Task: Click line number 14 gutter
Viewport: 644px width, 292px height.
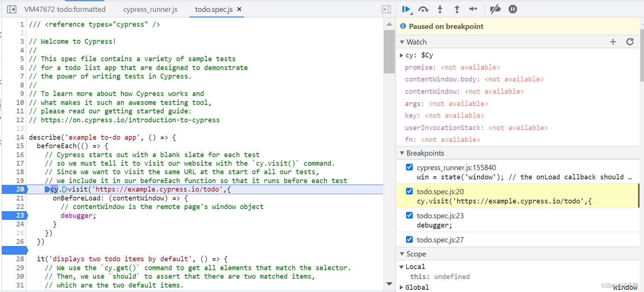Action: [20, 137]
